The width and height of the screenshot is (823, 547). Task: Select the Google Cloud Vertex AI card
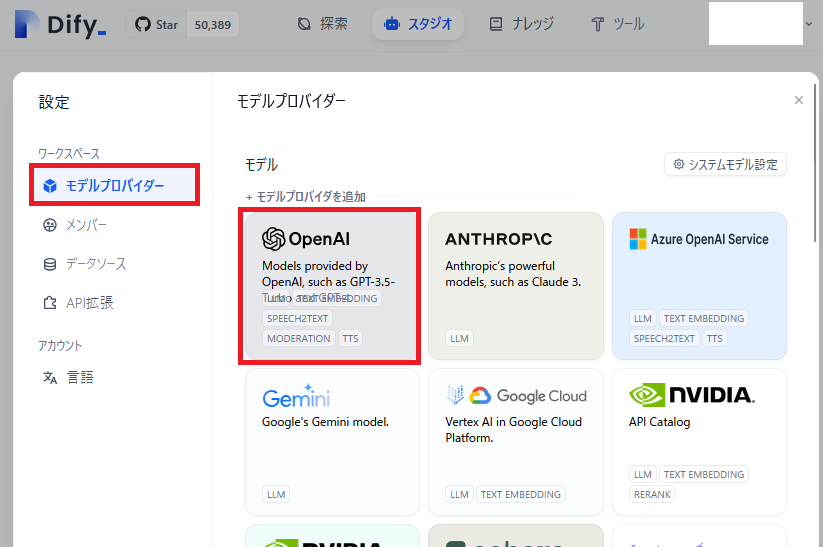[x=515, y=441]
